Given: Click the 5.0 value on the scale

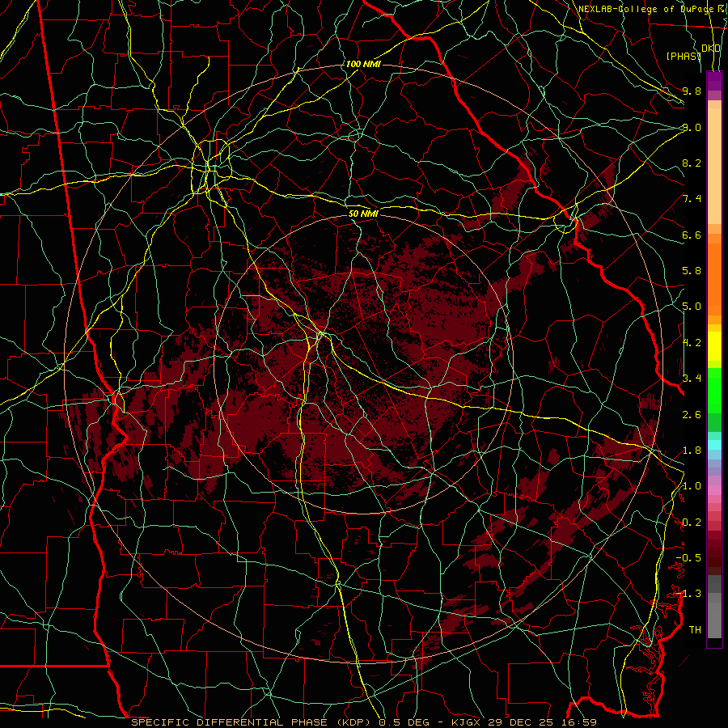Looking at the screenshot, I should (692, 307).
